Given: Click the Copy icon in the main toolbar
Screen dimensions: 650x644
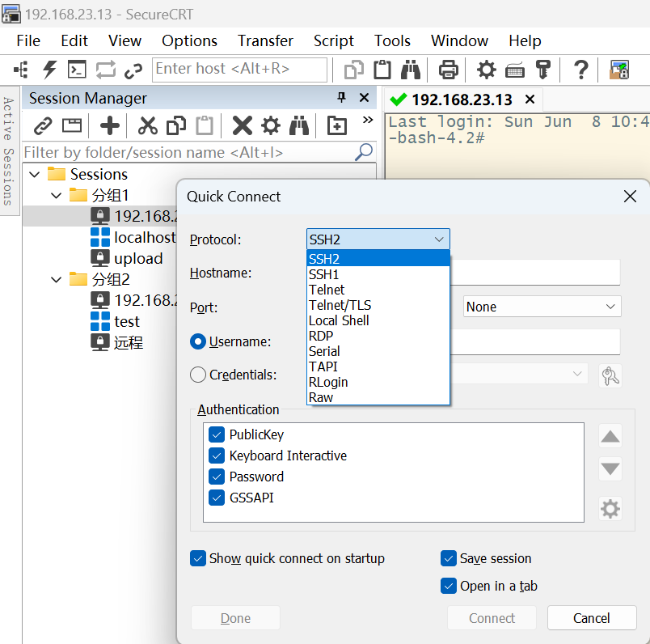Looking at the screenshot, I should pyautogui.click(x=354, y=70).
